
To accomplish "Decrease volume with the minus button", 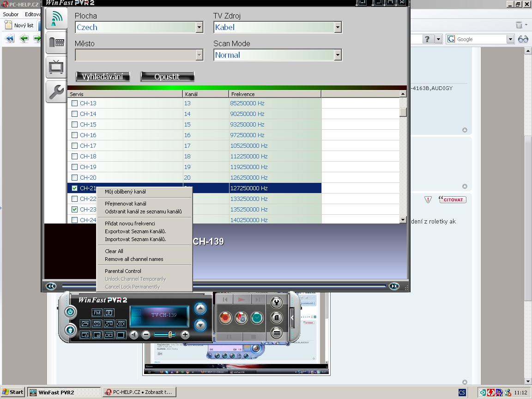I will tap(146, 335).
